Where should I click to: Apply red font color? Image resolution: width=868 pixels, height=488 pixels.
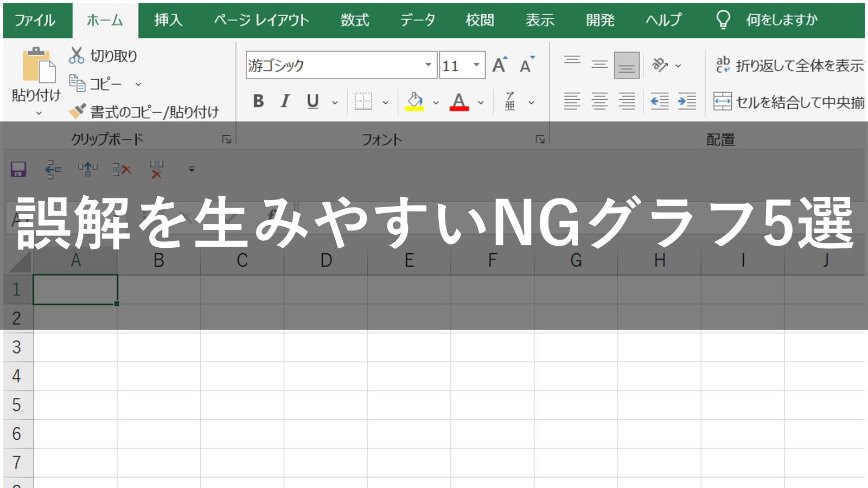tap(459, 101)
